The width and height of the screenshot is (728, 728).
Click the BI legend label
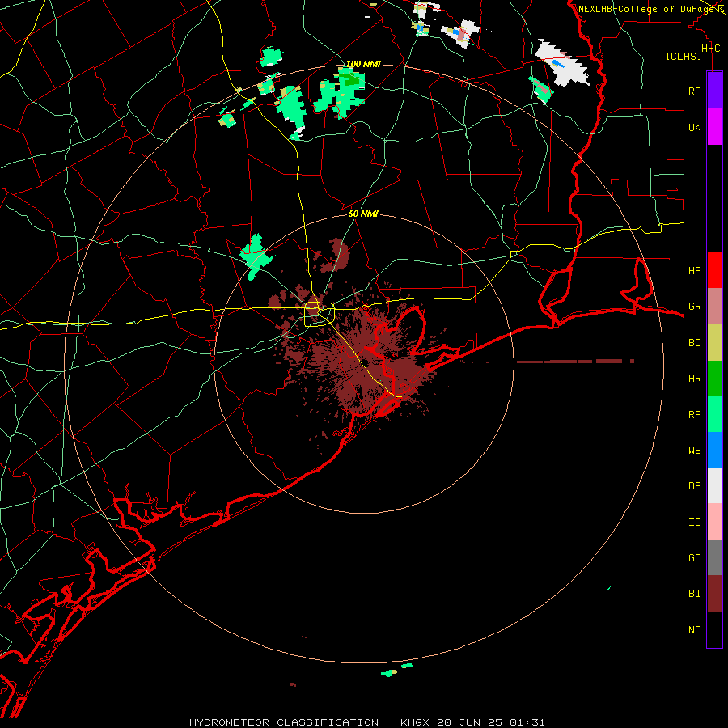pos(694,594)
